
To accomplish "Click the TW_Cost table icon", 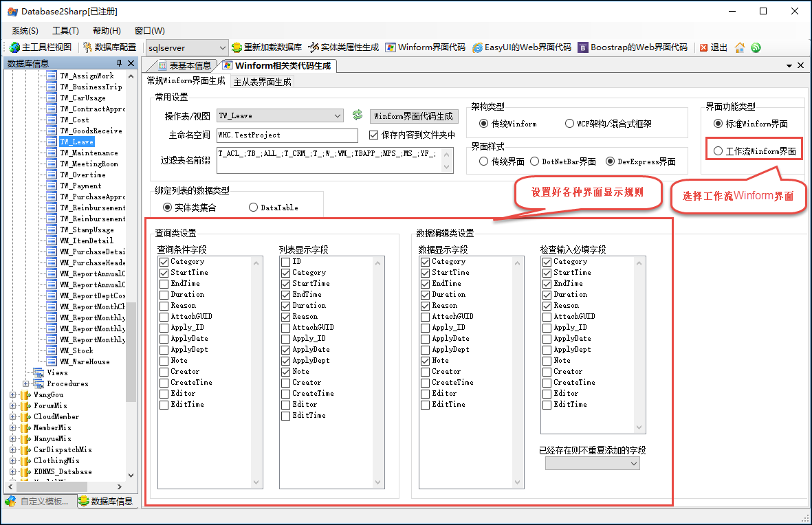I will coord(52,120).
